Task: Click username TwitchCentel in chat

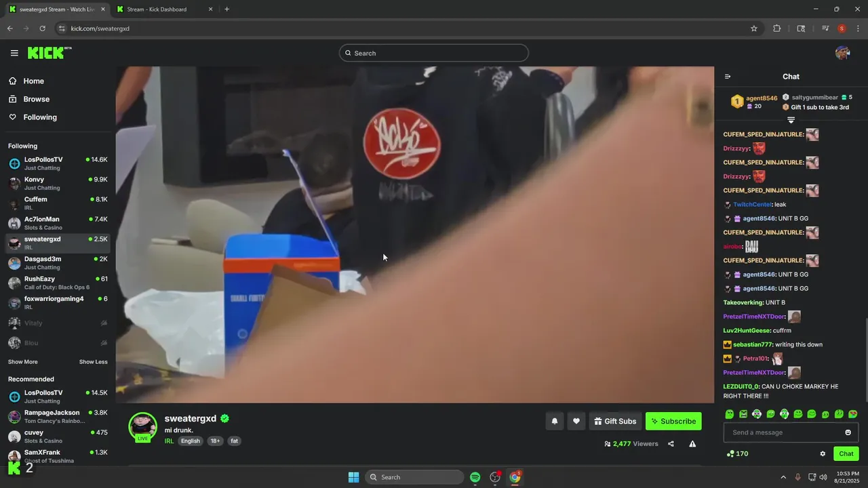Action: point(752,205)
